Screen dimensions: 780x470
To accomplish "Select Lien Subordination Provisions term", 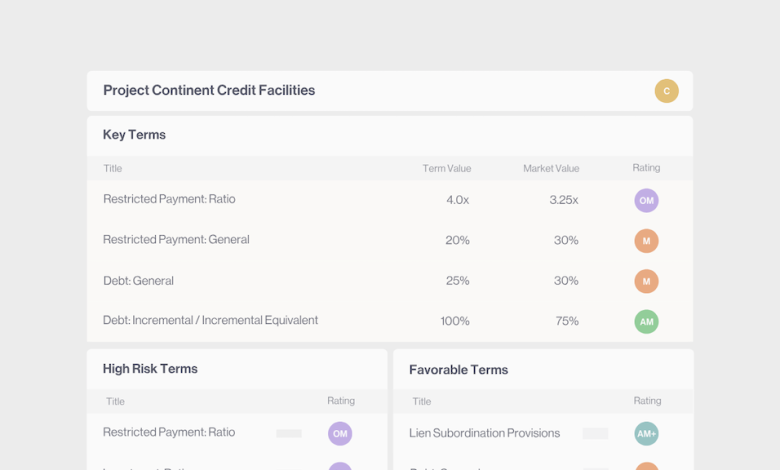I will [x=484, y=433].
